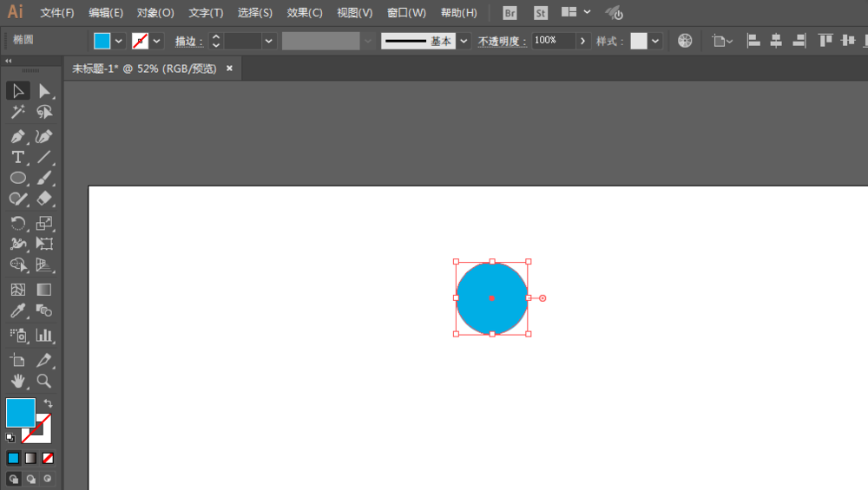Viewport: 868px width, 490px height.
Task: Open the blue fill color dropdown
Action: [118, 41]
